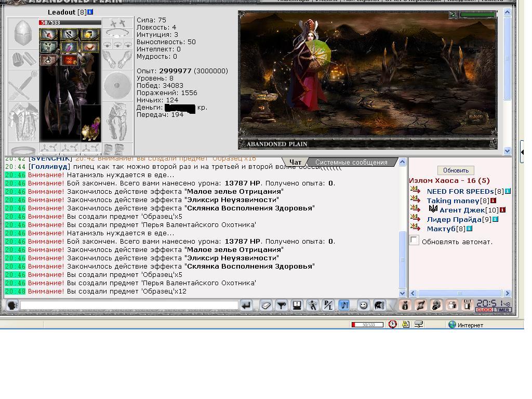532x399 pixels.
Task: Click the friends people icon
Action: click(452, 305)
